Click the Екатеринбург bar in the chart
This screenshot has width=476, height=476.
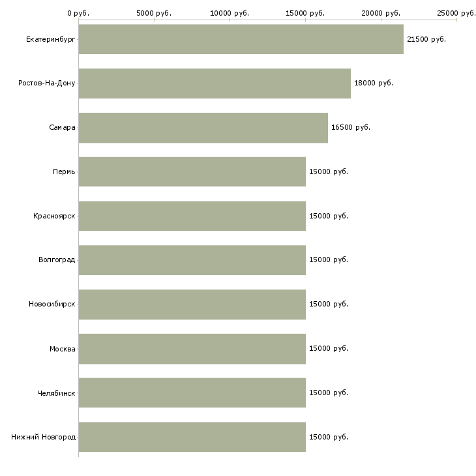[x=241, y=39]
